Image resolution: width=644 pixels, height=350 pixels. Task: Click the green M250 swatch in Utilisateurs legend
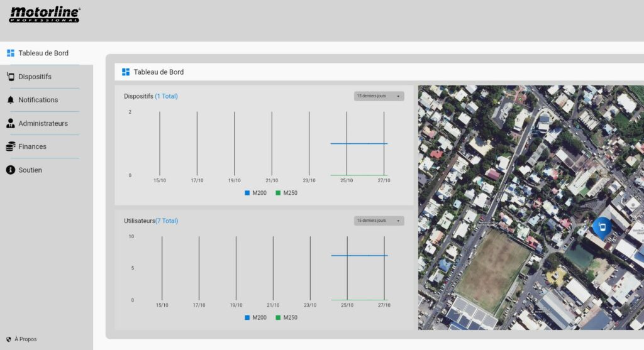click(x=278, y=317)
